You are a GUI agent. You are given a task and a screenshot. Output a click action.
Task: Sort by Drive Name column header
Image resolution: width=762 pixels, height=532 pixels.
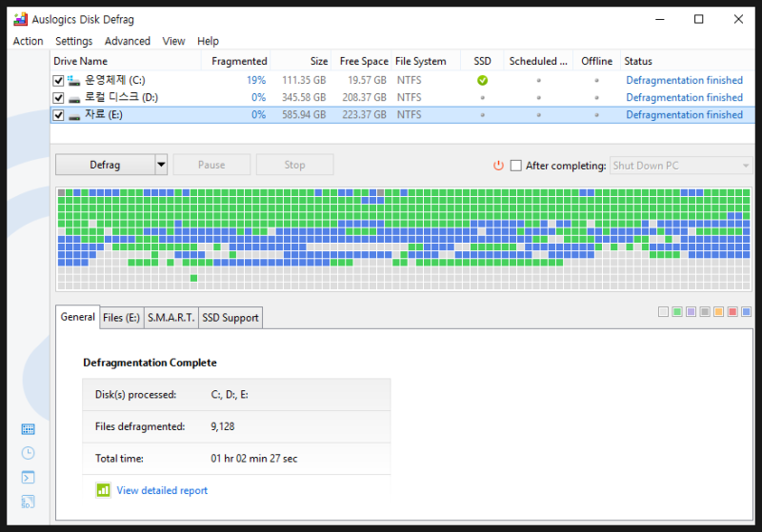(126, 61)
